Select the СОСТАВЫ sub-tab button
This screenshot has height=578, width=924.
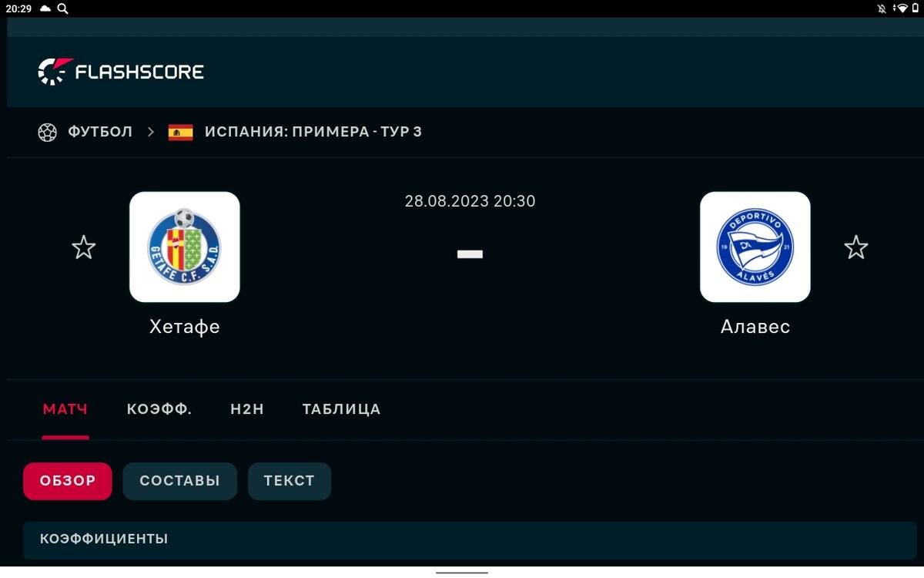[x=180, y=481]
